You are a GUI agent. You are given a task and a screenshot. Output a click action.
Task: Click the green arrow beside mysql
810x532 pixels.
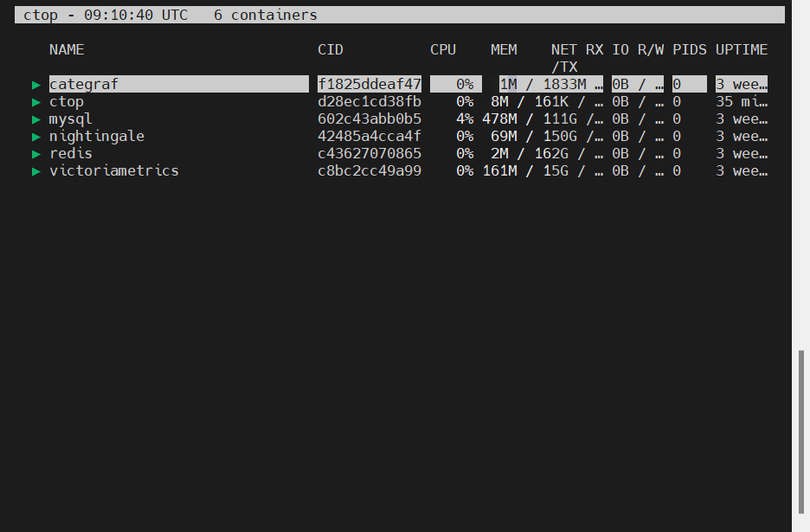(x=36, y=119)
